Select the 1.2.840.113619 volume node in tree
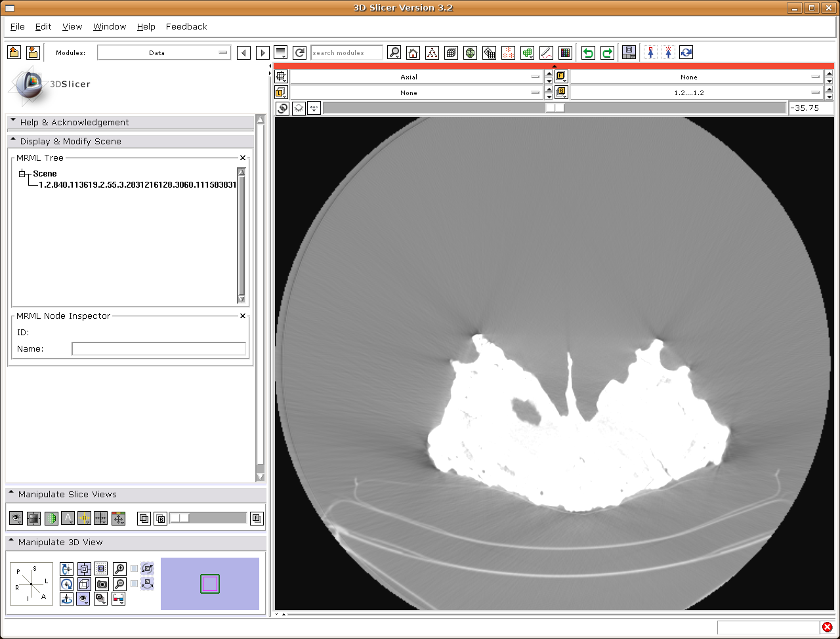This screenshot has width=840, height=639. point(137,185)
